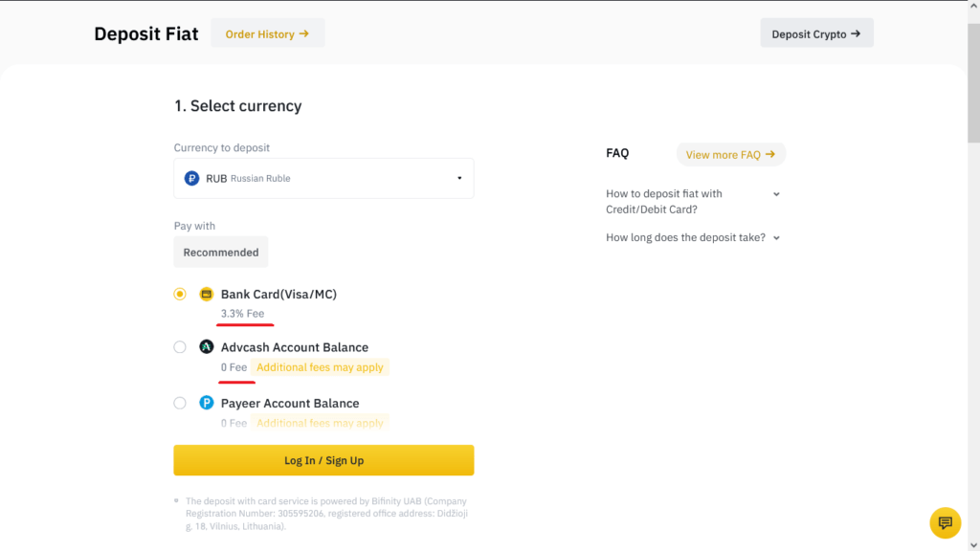This screenshot has height=551, width=980.
Task: Click the Order History arrow icon
Action: click(x=304, y=33)
